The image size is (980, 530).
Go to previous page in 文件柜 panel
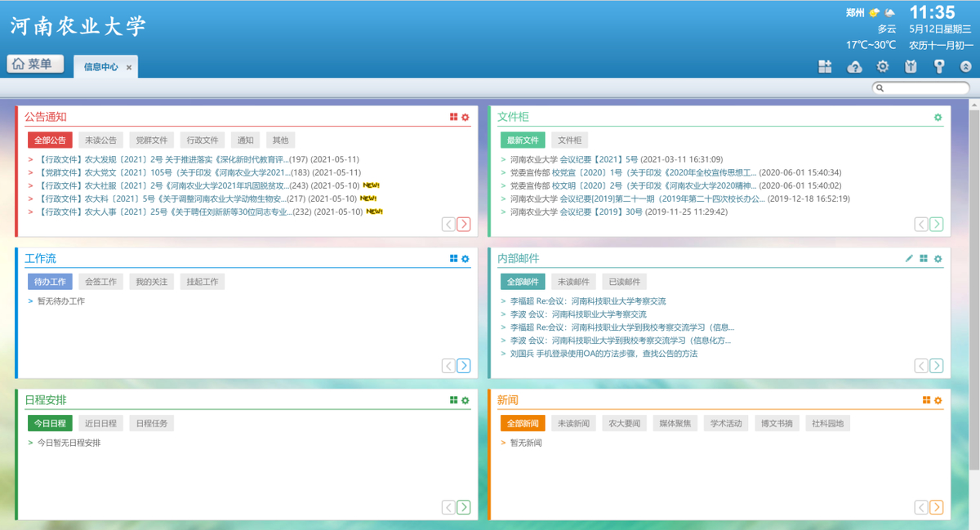coord(921,224)
